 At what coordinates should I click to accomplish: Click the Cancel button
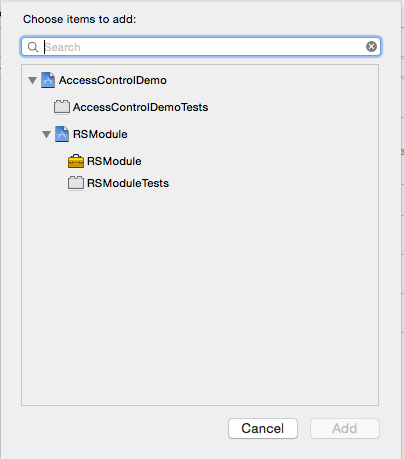(x=263, y=429)
